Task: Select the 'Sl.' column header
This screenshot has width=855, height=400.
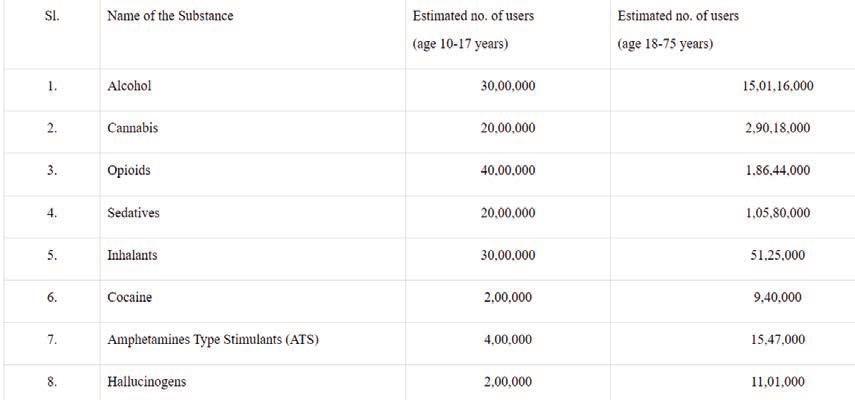Action: (x=52, y=16)
